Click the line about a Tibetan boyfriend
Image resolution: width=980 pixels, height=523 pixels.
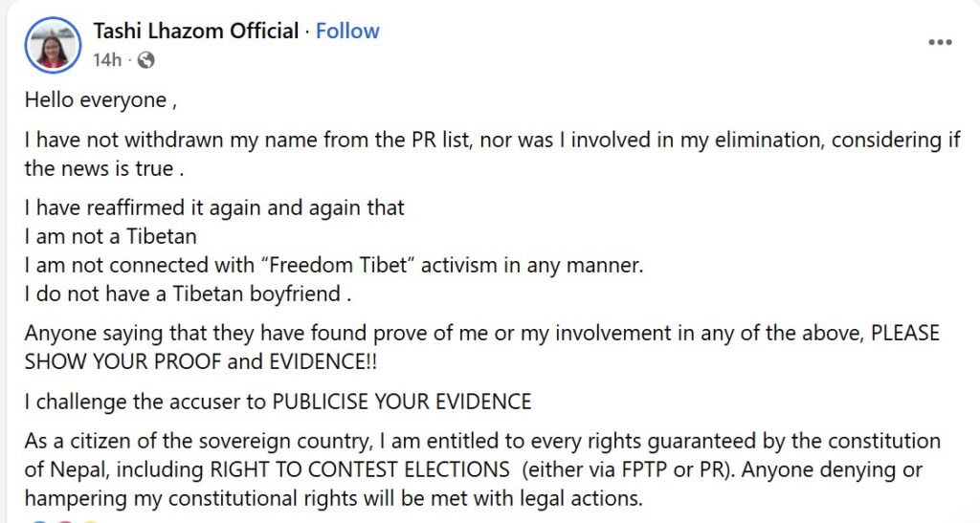pyautogui.click(x=189, y=294)
